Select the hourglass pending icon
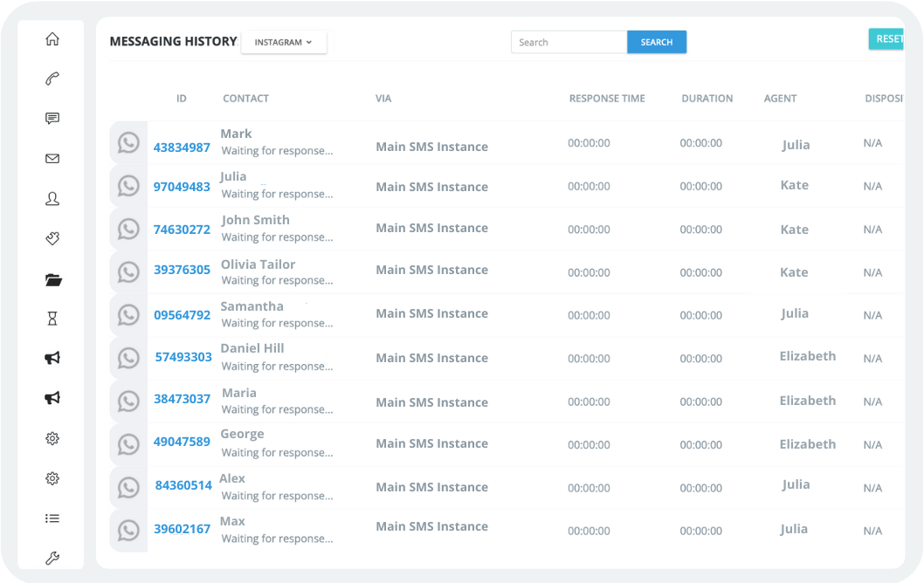 pos(52,319)
